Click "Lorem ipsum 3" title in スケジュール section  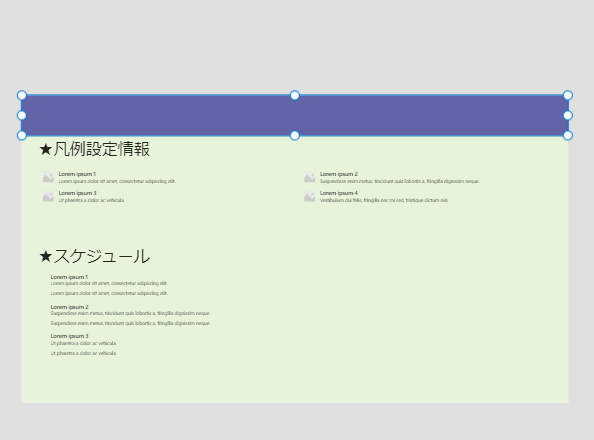[x=69, y=336]
